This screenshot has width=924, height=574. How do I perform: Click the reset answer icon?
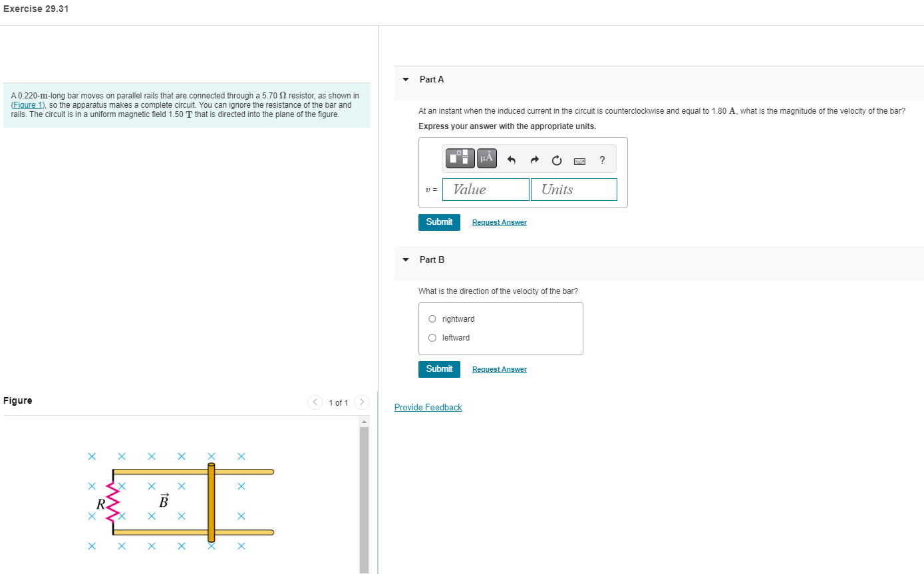pos(556,160)
